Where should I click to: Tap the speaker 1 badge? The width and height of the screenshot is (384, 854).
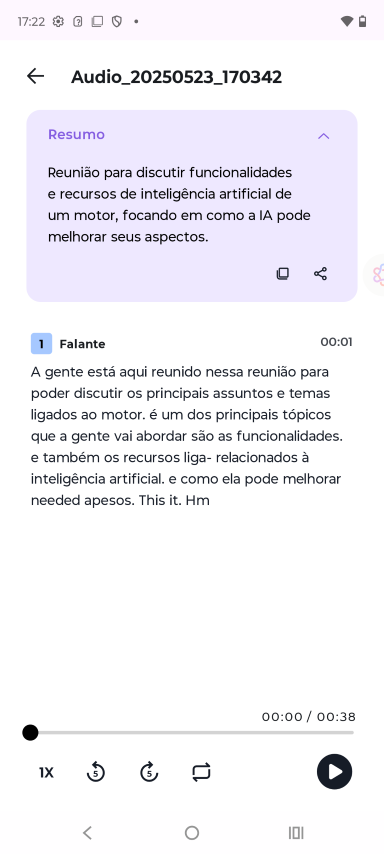tap(41, 344)
